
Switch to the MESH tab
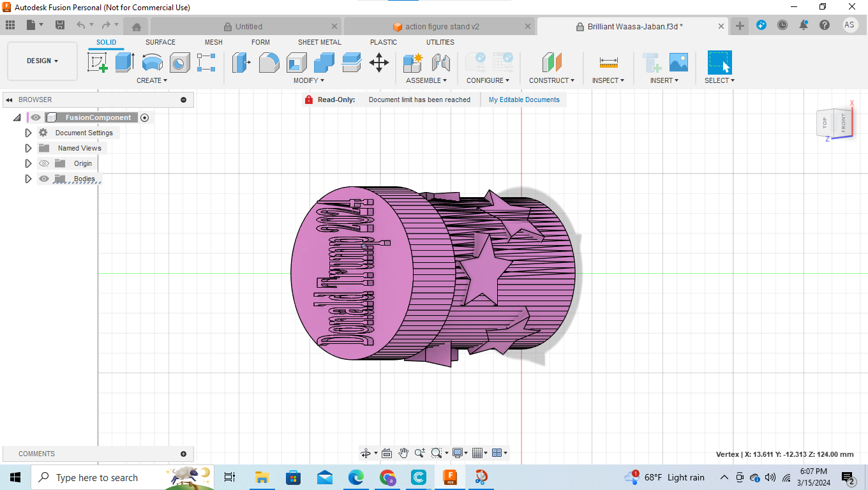(214, 42)
